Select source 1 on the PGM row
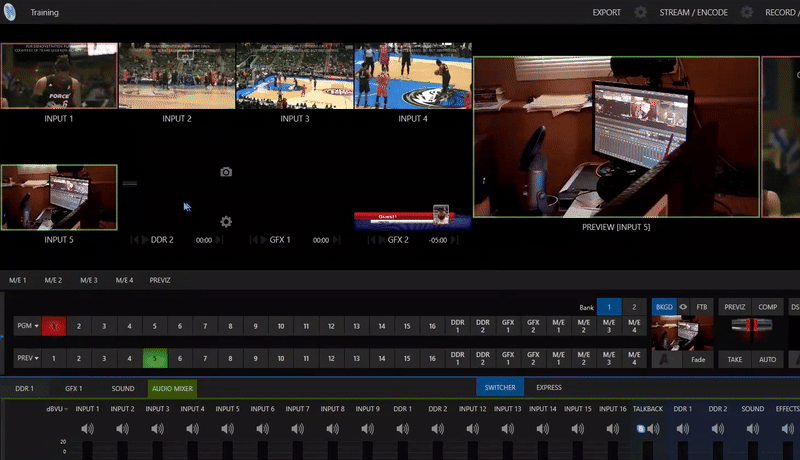The height and width of the screenshot is (460, 800). [54, 326]
